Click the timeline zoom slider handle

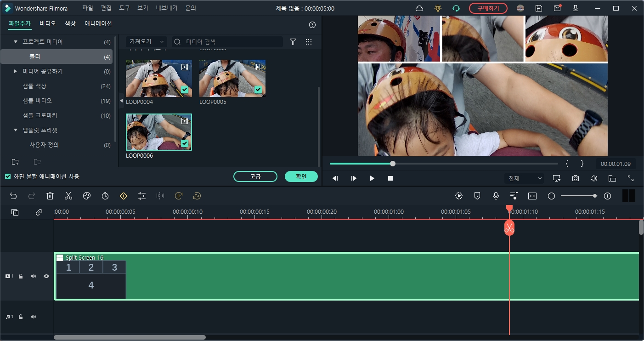595,196
